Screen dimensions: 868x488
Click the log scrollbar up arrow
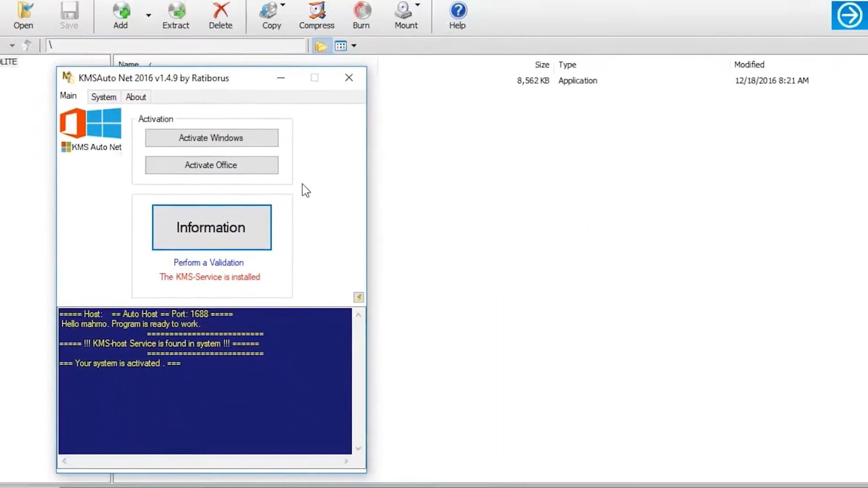tap(359, 314)
